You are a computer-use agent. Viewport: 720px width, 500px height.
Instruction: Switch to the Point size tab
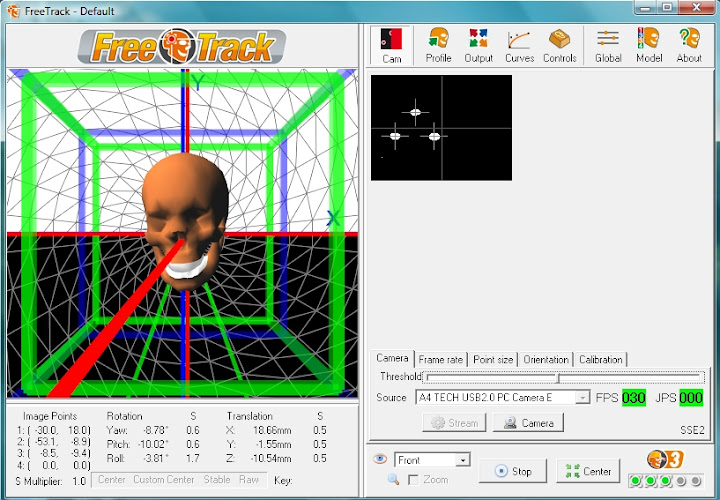(x=493, y=360)
